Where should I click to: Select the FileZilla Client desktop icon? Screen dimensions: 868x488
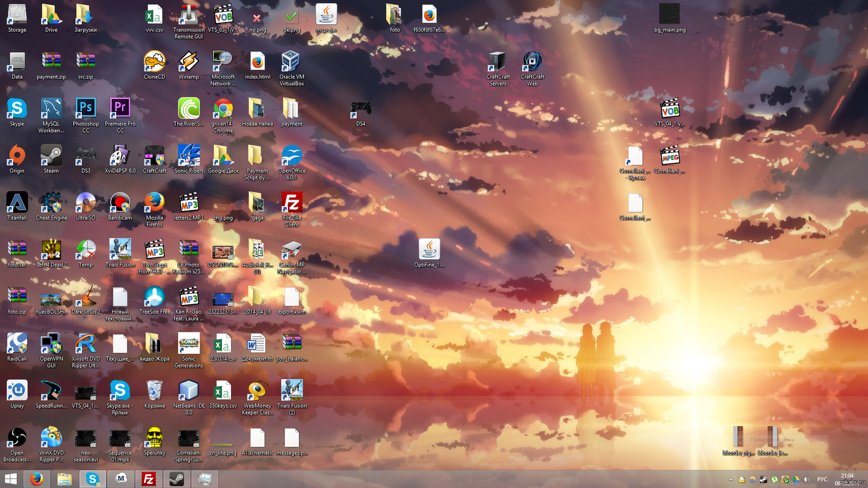pos(291,209)
